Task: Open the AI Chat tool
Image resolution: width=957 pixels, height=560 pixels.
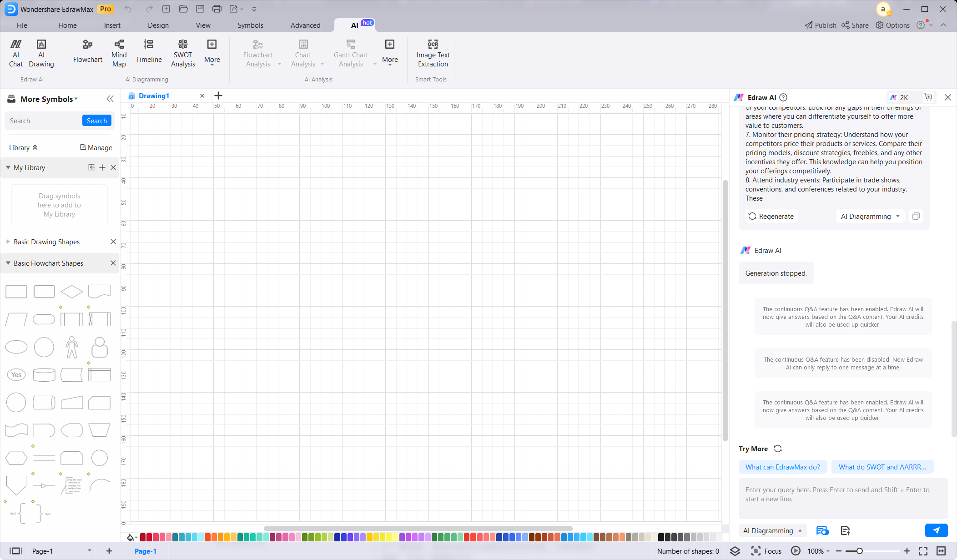Action: tap(16, 53)
